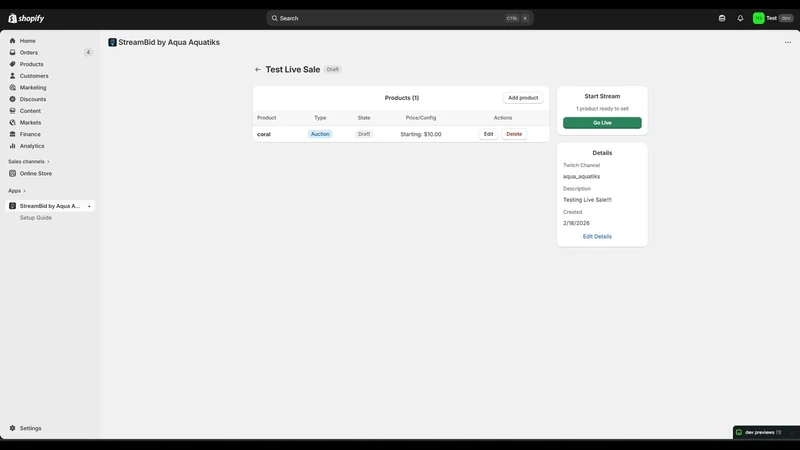Edit the coral product
Viewport: 800px width, 450px height.
click(488, 134)
